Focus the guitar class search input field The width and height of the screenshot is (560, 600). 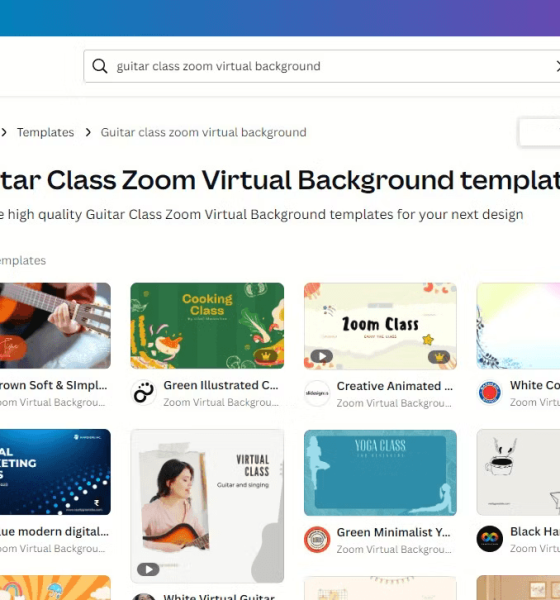pyautogui.click(x=322, y=66)
